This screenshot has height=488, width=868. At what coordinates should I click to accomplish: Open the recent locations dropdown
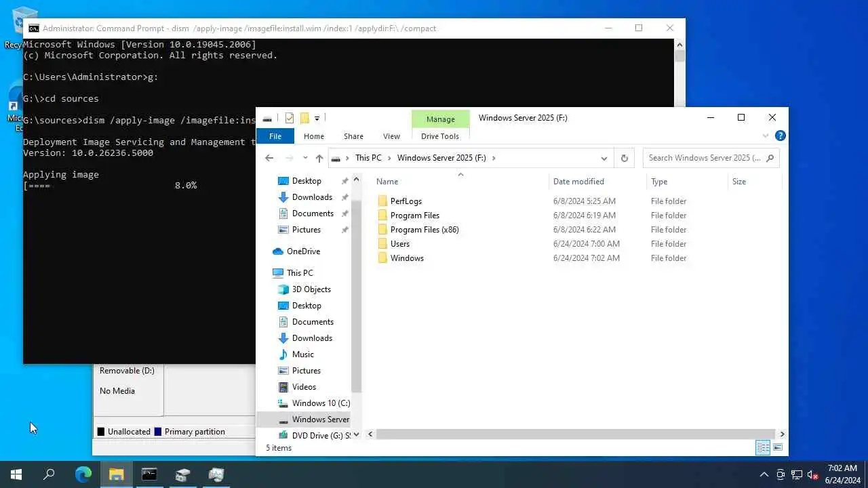(305, 158)
